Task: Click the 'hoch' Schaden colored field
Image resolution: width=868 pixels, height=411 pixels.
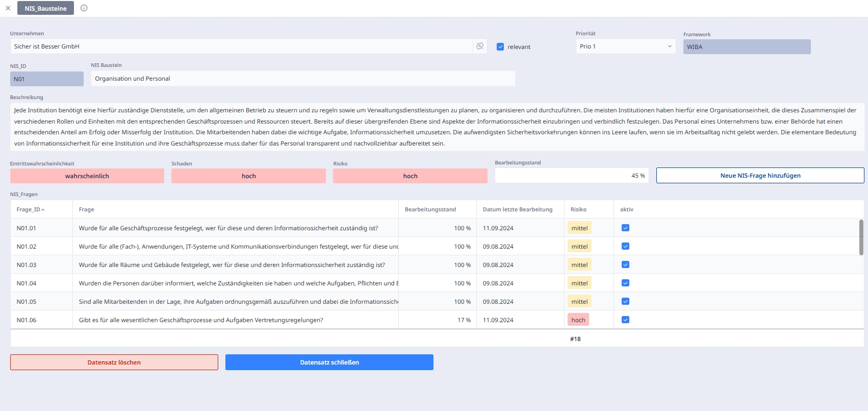Action: (x=248, y=176)
